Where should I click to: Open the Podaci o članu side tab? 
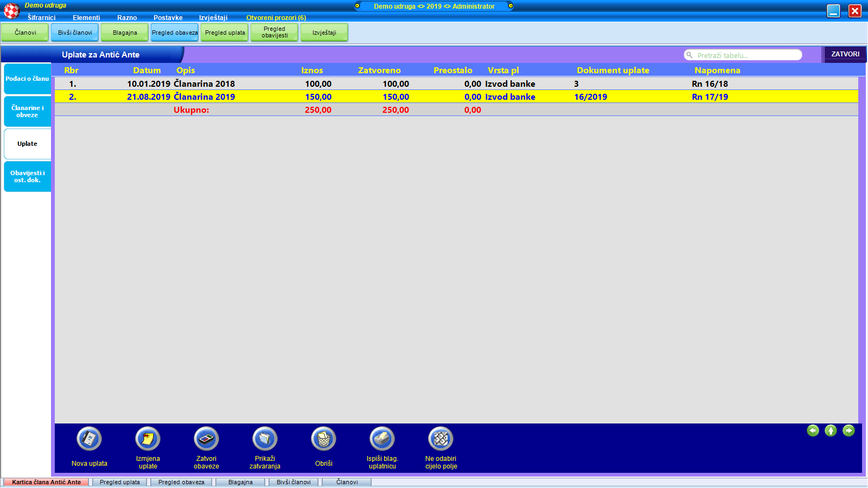[x=27, y=79]
